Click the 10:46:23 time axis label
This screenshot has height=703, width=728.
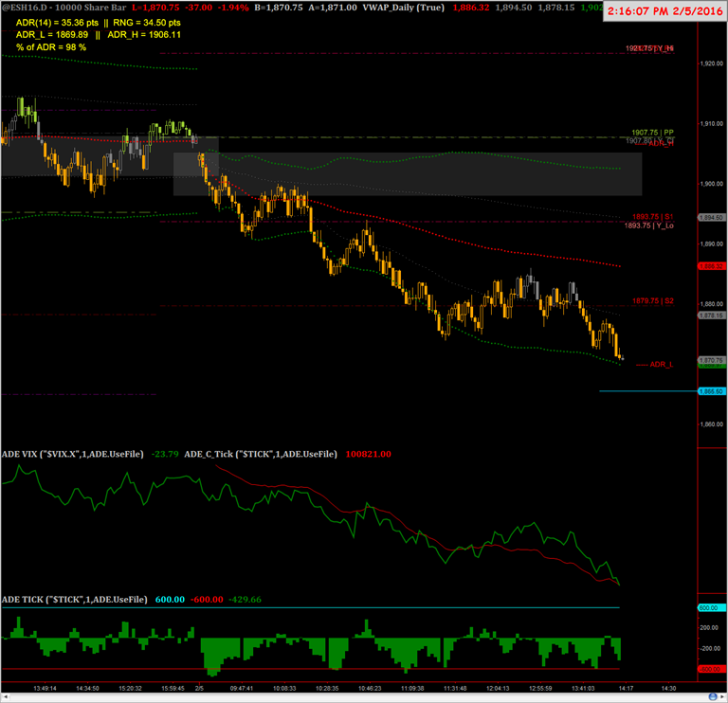click(x=370, y=689)
